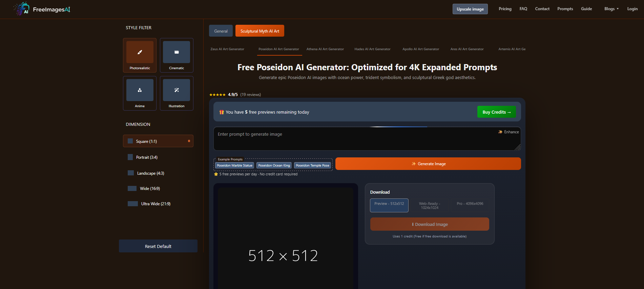Select the Illustration magic wand icon
Image resolution: width=644 pixels, height=289 pixels.
[176, 90]
